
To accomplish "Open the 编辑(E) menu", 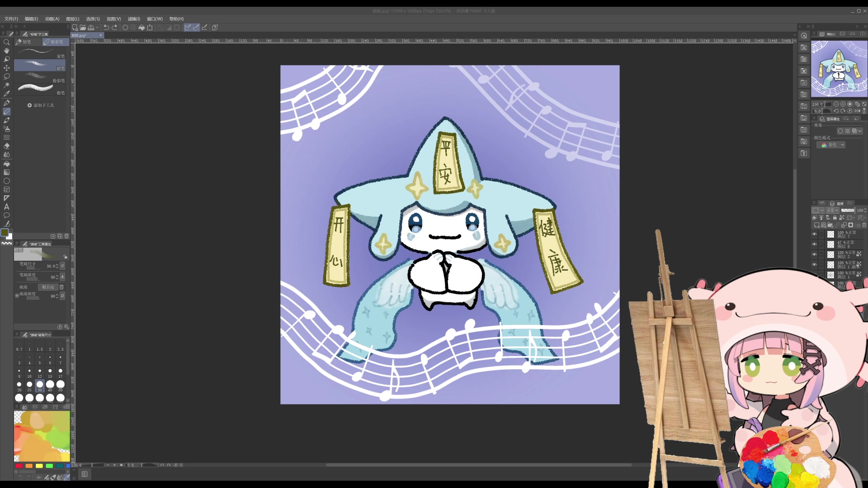I will (x=31, y=19).
